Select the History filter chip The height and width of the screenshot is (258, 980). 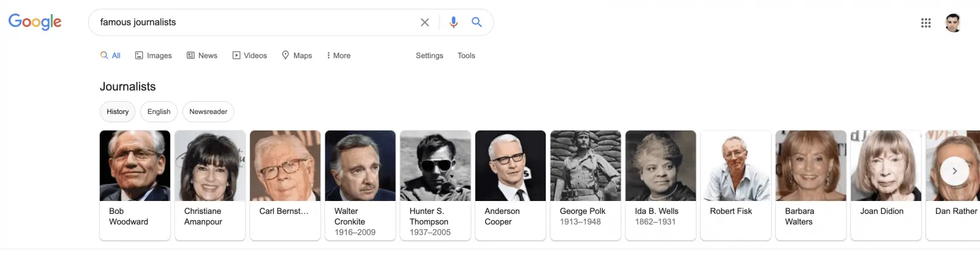pos(118,112)
